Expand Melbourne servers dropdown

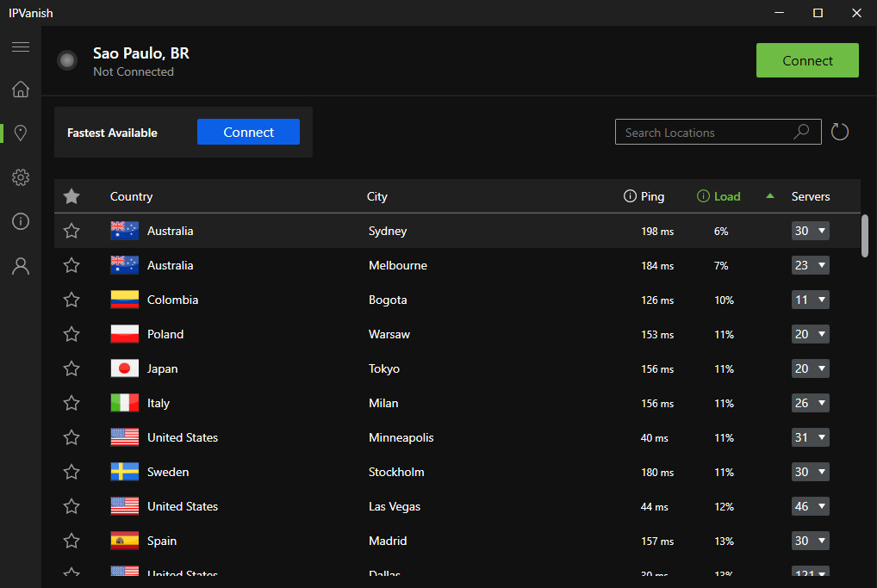(811, 265)
